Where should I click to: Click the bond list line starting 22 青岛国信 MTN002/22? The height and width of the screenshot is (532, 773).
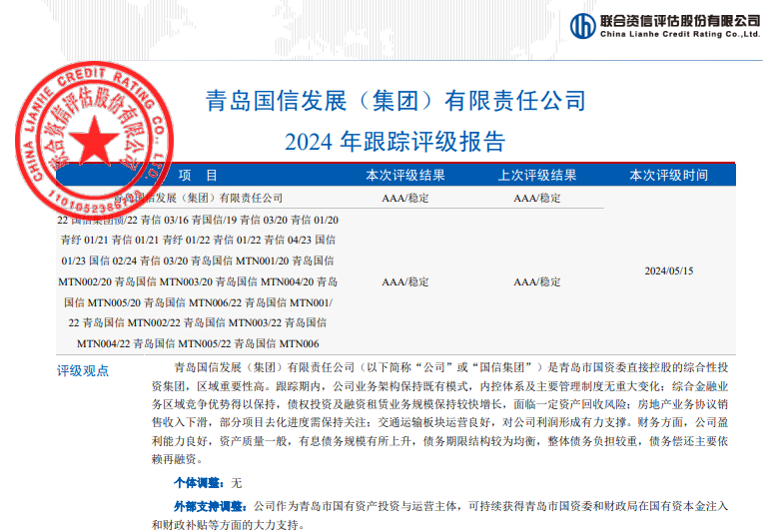pyautogui.click(x=198, y=322)
